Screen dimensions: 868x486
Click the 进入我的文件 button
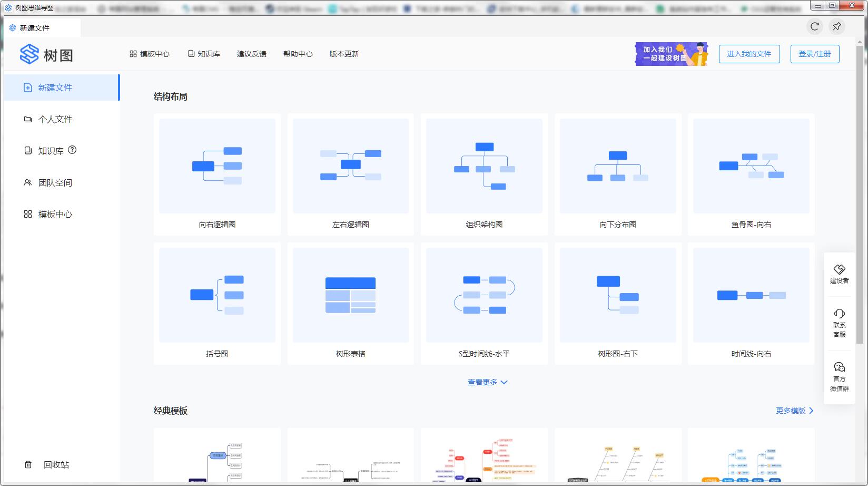pyautogui.click(x=749, y=54)
